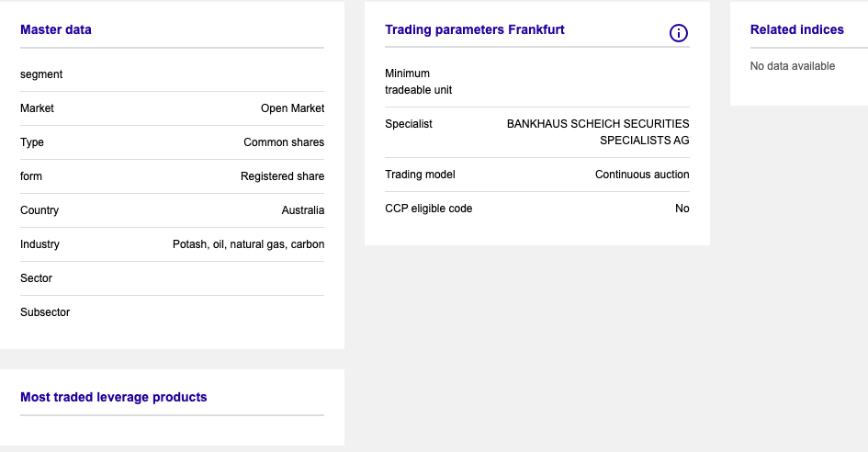Click the Trading parameters Frankfurt heading

click(x=475, y=29)
